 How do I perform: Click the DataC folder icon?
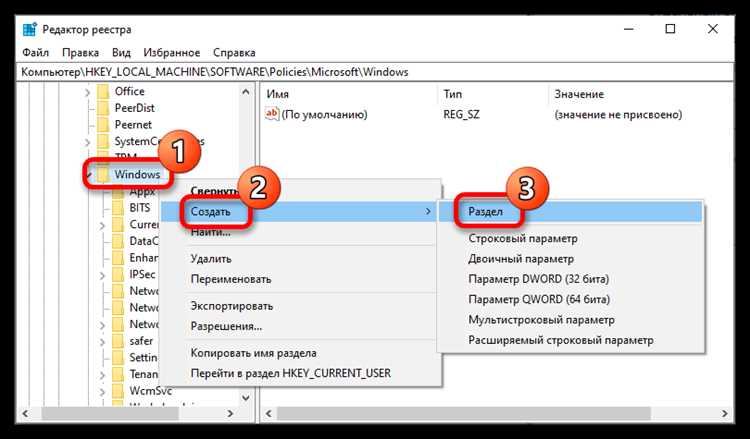click(x=118, y=241)
